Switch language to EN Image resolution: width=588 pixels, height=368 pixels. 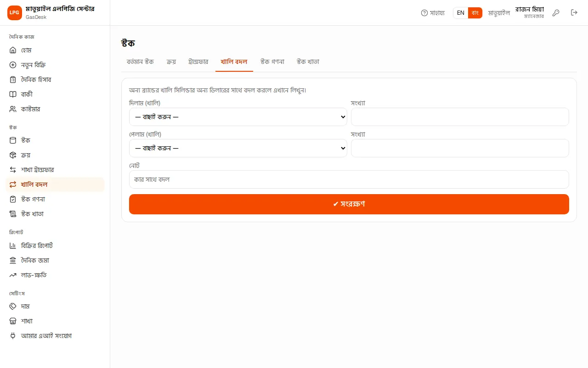point(461,13)
